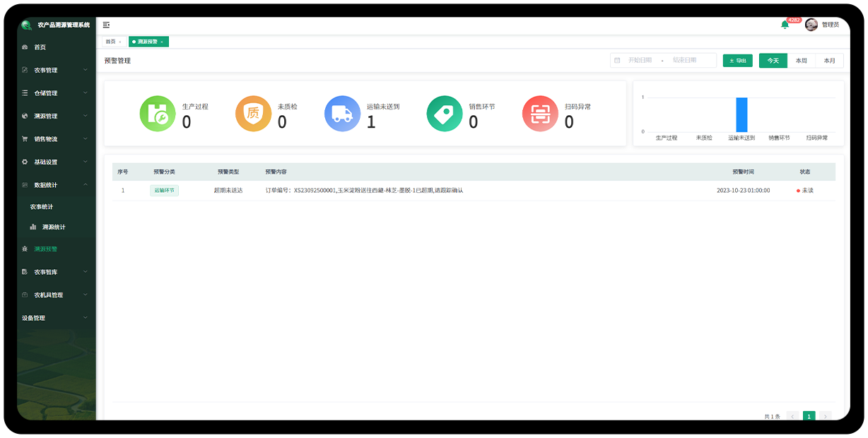This screenshot has height=438, width=868.
Task: Click the red 扫码异常 scan icon
Action: tap(540, 114)
